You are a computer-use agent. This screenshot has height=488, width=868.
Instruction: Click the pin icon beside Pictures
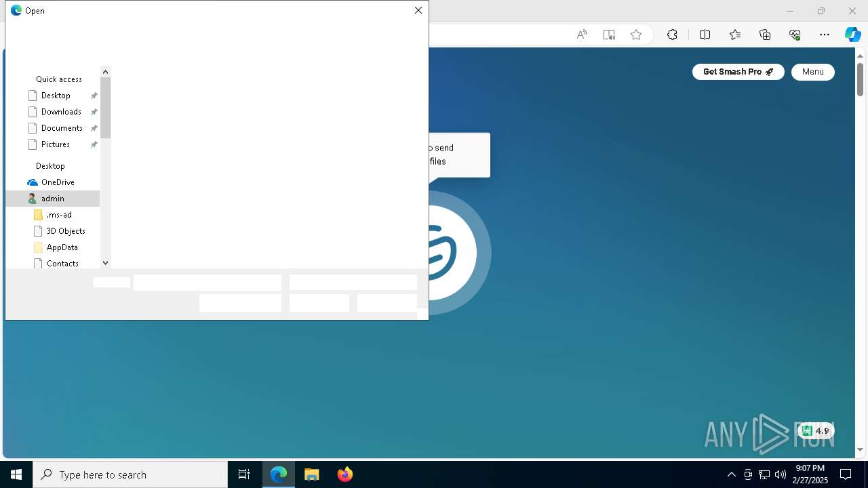pos(94,144)
